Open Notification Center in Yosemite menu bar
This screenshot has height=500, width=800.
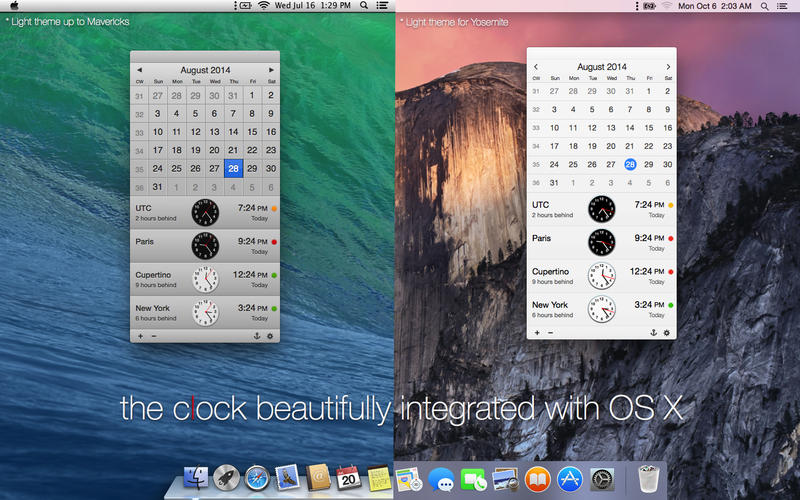(782, 7)
